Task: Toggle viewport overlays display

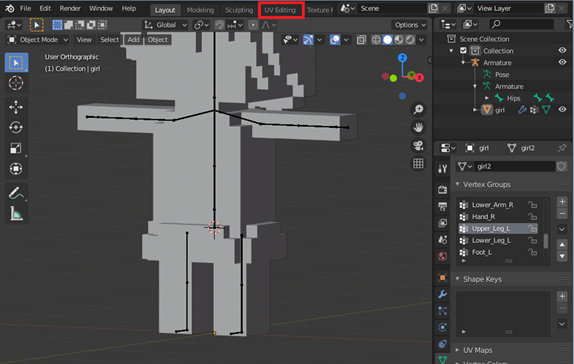Action: pos(335,40)
